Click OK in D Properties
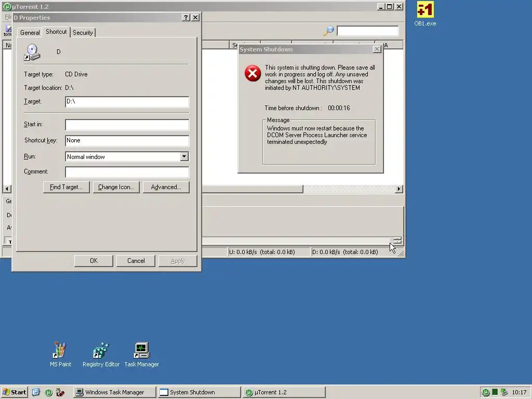The height and width of the screenshot is (399, 532). click(x=94, y=261)
